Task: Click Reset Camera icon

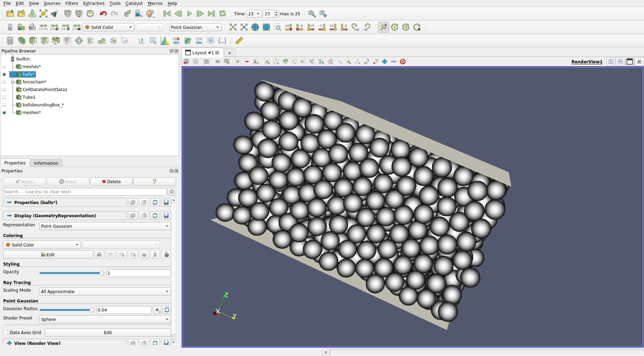Action: pos(233,27)
